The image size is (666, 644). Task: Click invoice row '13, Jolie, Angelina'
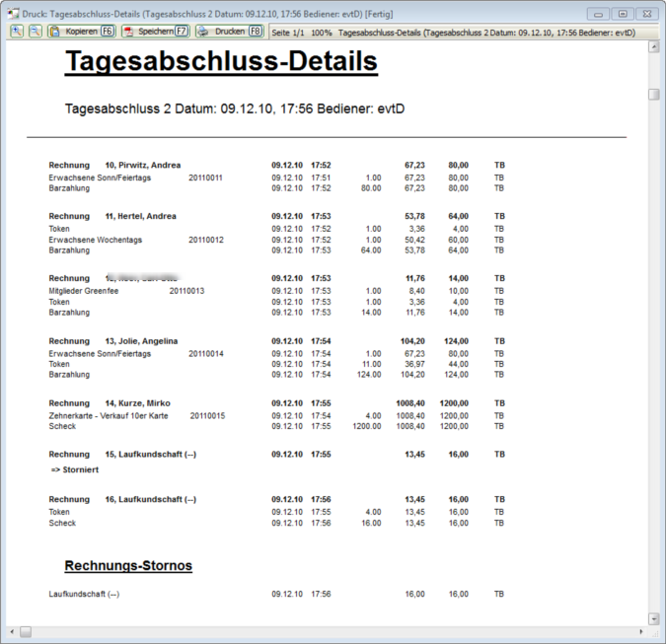tap(276, 341)
